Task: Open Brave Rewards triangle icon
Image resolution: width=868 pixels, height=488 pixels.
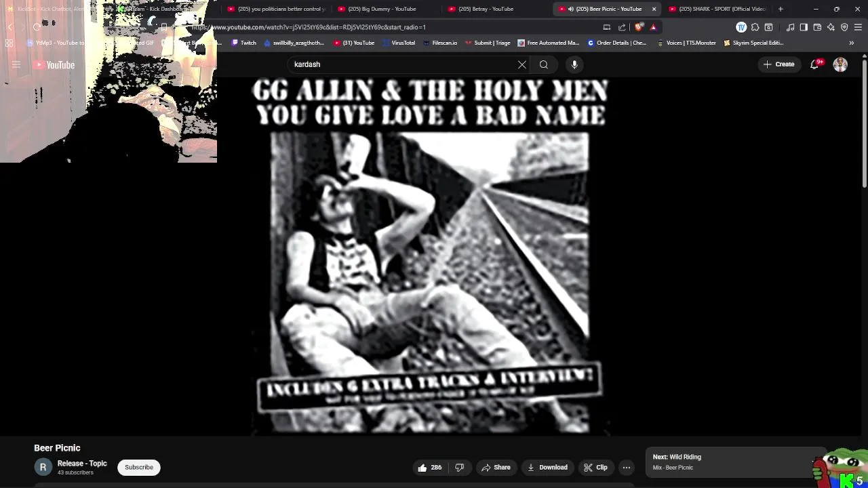Action: tap(653, 27)
